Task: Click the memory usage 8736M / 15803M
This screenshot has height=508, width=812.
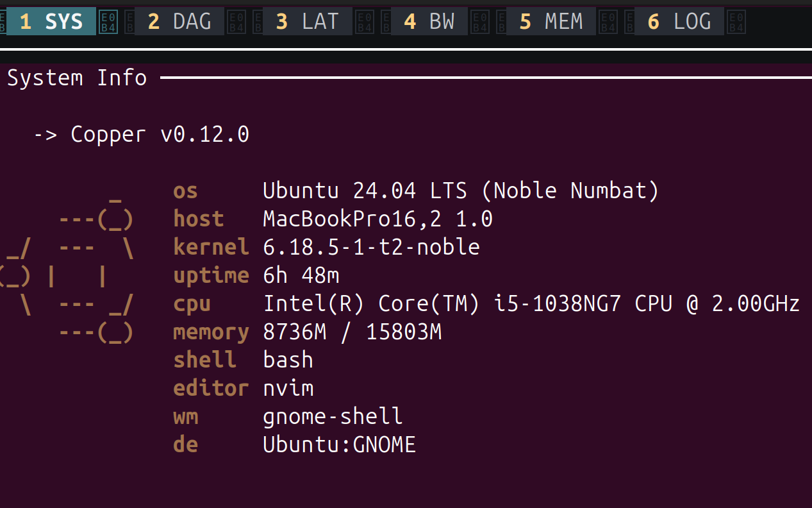Action: (352, 332)
